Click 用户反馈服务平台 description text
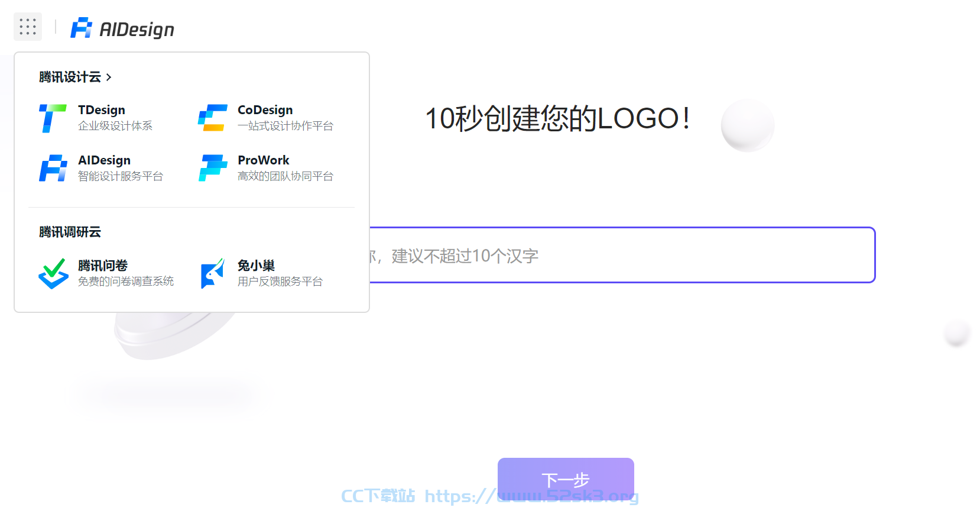The height and width of the screenshot is (514, 980). coord(280,282)
